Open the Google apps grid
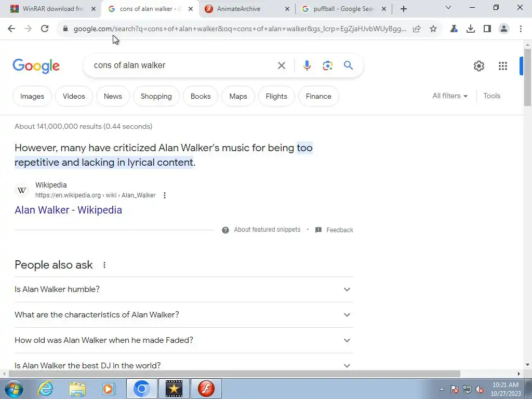532x399 pixels. coord(503,66)
